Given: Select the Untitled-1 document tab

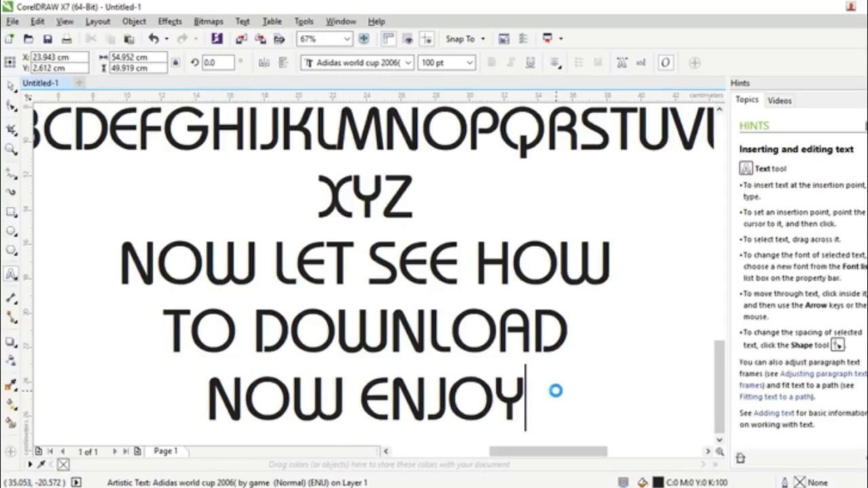Looking at the screenshot, I should [41, 83].
